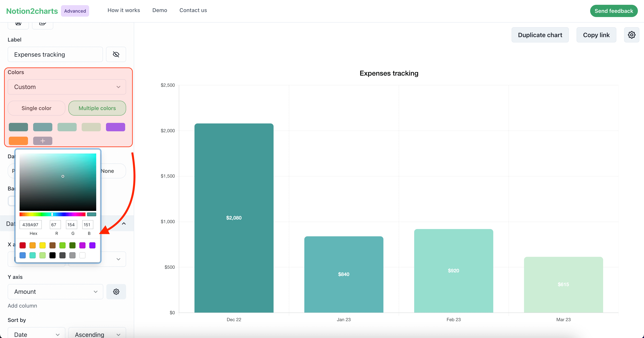This screenshot has height=338, width=644.
Task: Click the Advanced plan badge
Action: 75,11
